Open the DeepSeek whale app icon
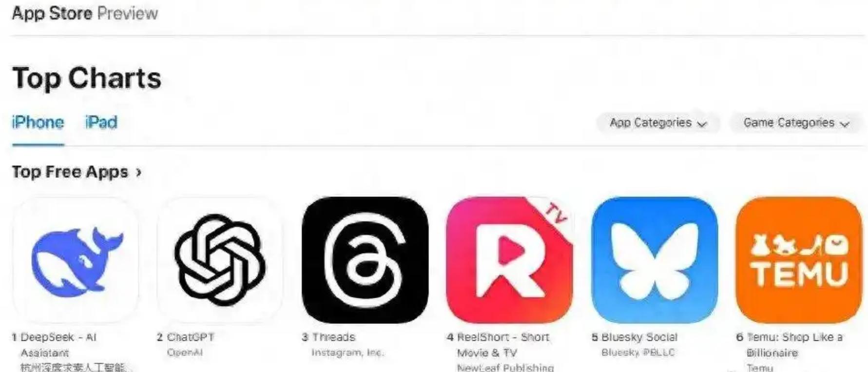Viewport: 868px width, 372px height. point(76,260)
